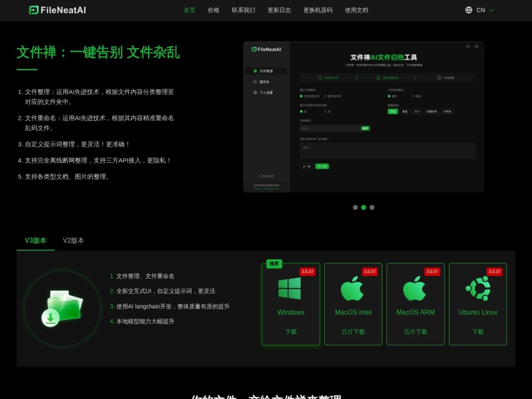Click the 类型 tag in preview
Viewport: 532px width, 399px height.
coord(405,111)
